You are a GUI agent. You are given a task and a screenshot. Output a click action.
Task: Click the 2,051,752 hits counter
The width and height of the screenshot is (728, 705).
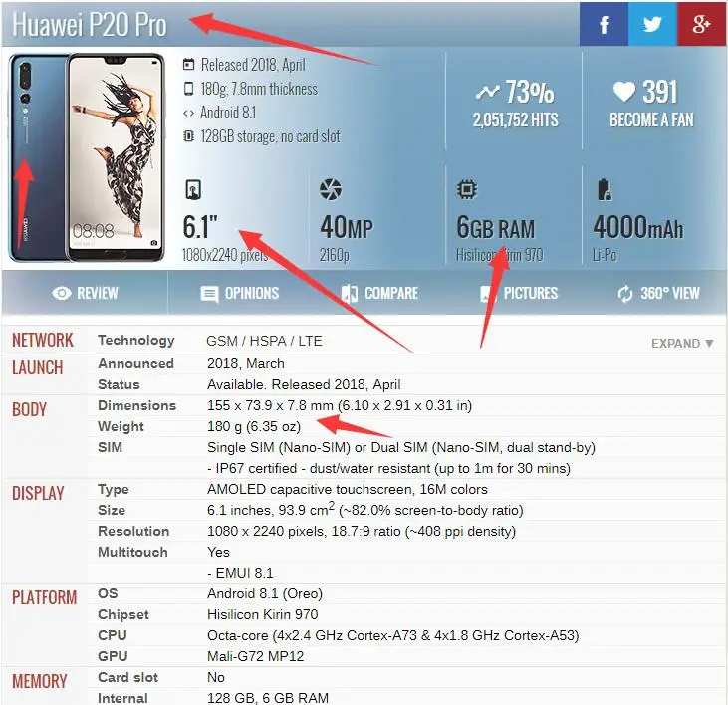pos(515,119)
